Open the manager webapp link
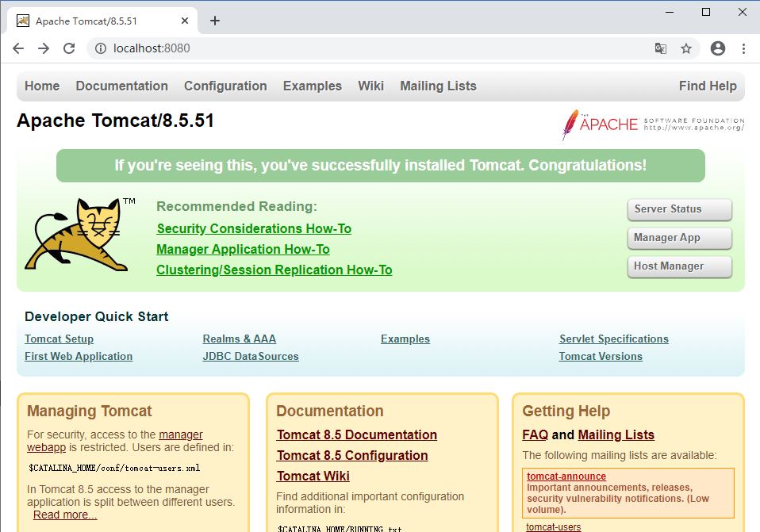 click(114, 441)
